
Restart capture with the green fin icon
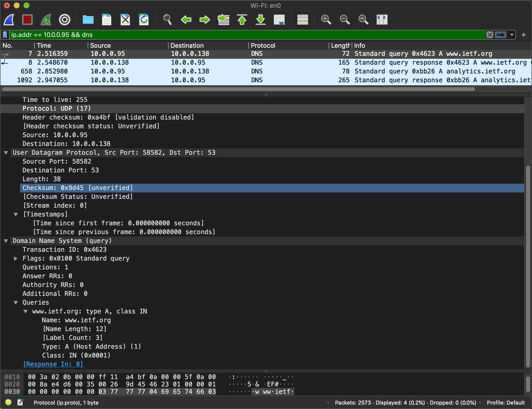tap(46, 20)
